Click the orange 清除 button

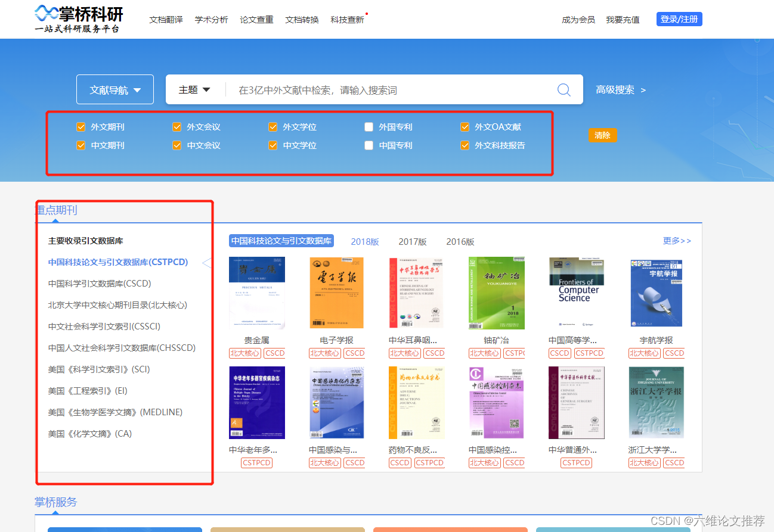(603, 135)
